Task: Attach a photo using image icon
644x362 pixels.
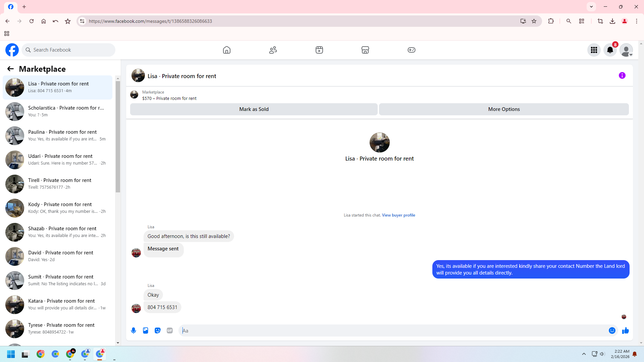Action: click(146, 330)
